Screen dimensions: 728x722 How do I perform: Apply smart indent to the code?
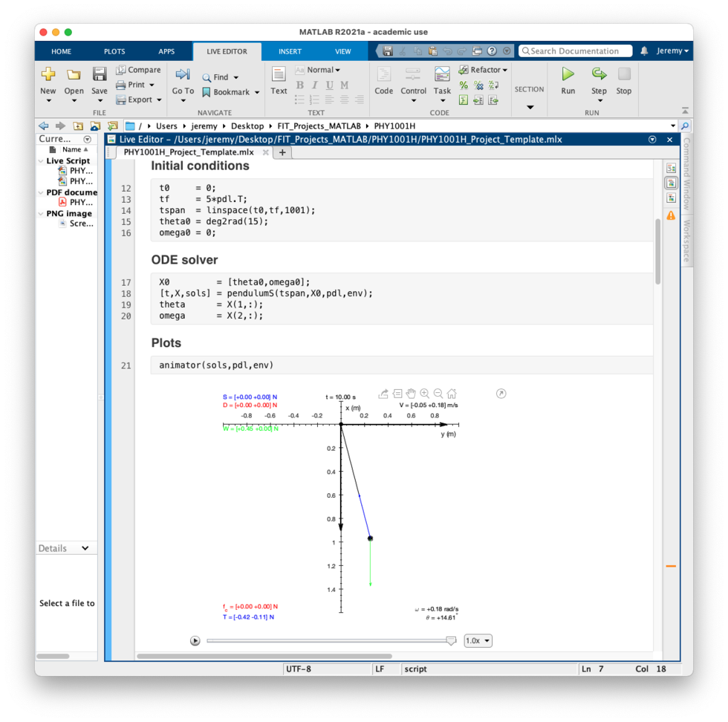pos(463,100)
